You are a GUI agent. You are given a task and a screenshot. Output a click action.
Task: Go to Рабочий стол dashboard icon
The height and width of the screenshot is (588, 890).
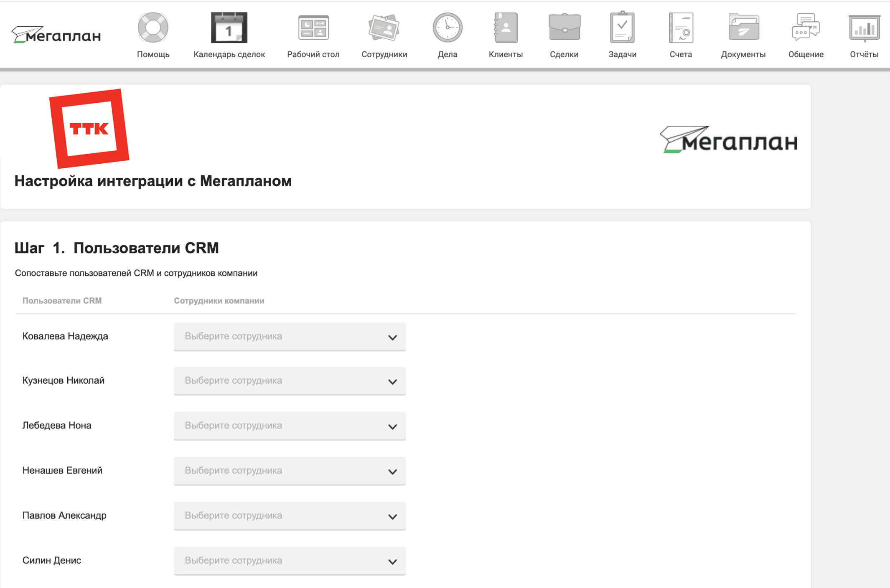313,28
